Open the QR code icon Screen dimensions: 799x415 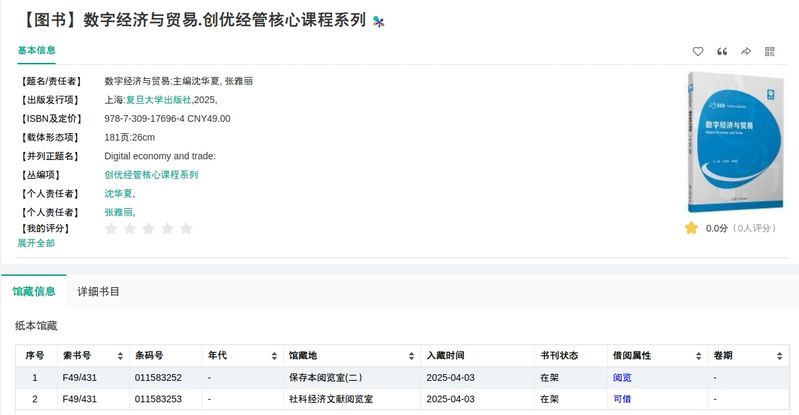770,52
